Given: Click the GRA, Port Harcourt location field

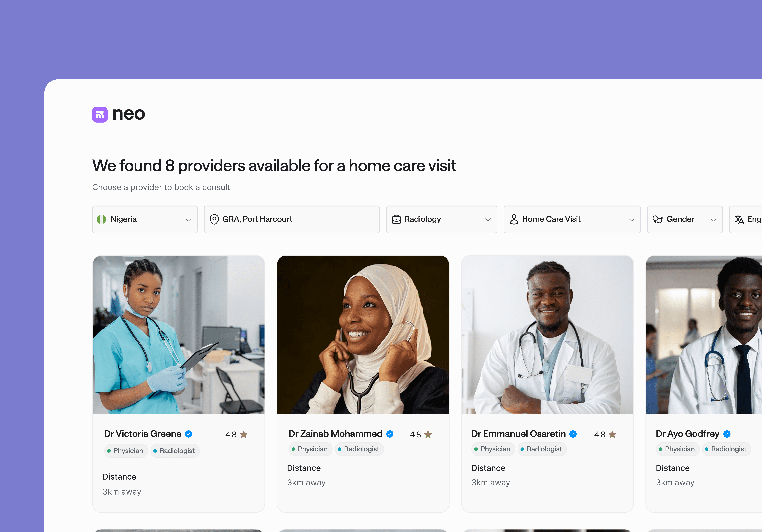Looking at the screenshot, I should tap(292, 219).
